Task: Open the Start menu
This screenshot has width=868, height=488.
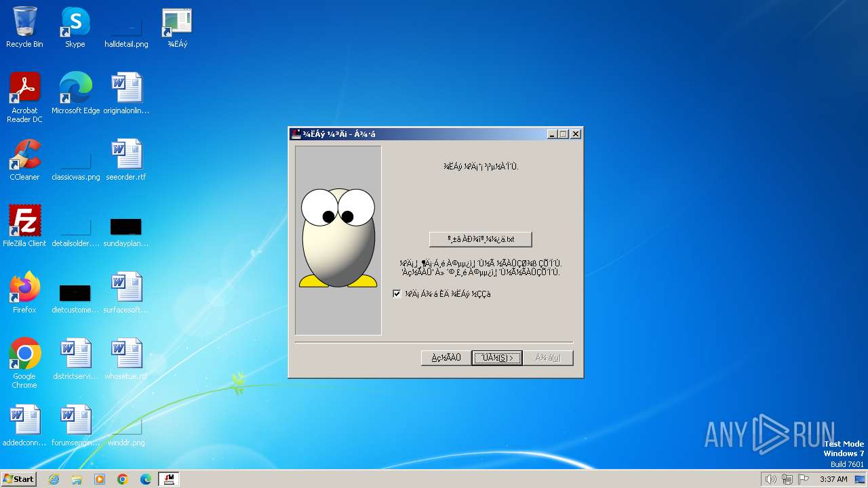Action: (x=18, y=479)
